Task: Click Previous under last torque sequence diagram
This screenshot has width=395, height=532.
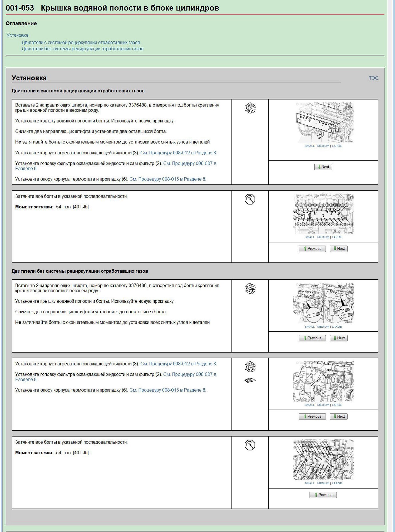Action: pos(323,495)
